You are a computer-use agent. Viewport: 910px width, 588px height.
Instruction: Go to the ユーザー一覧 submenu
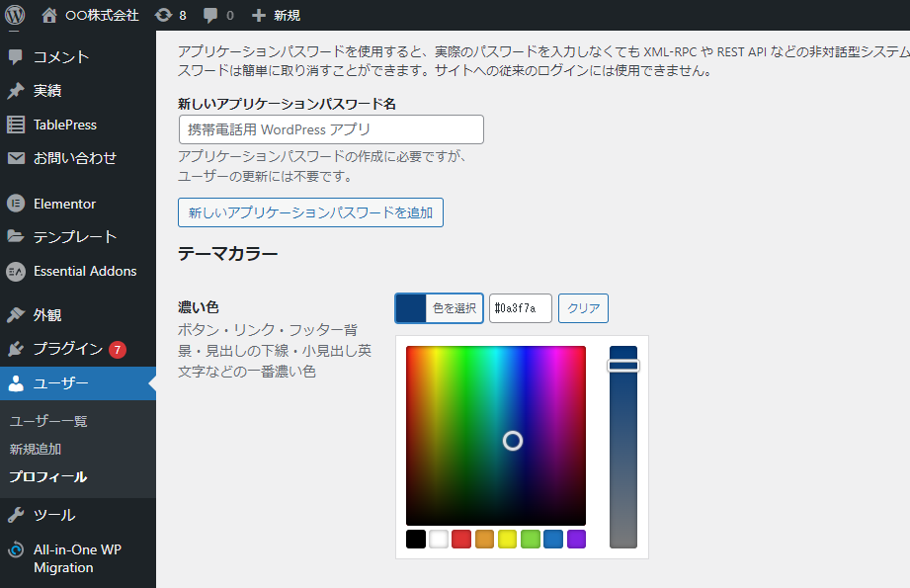(48, 421)
